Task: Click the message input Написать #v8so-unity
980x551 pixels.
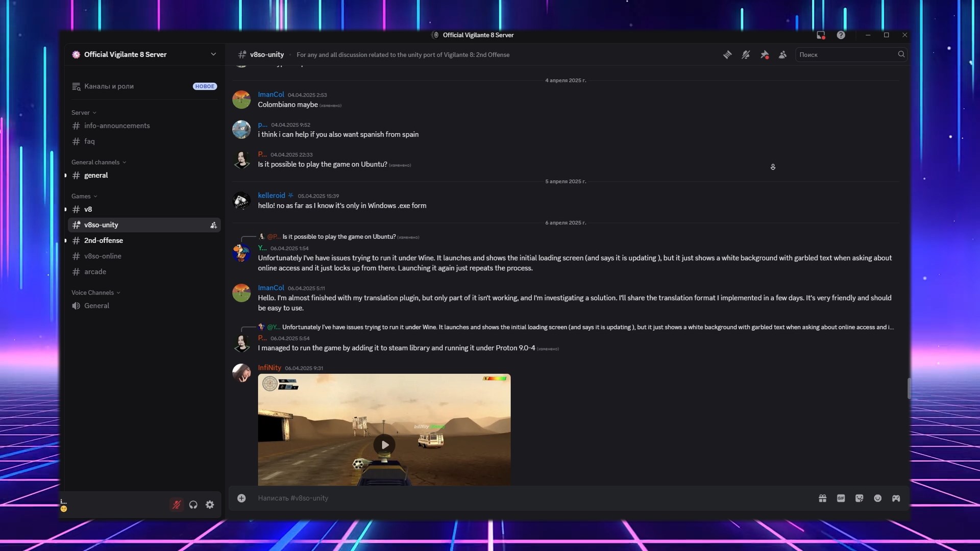Action: [x=531, y=498]
